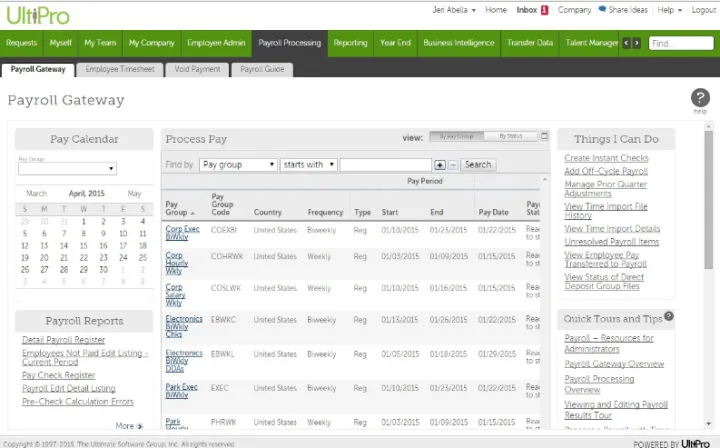The image size is (720, 448).
Task: Click the More arrow in Payroll Reports
Action: 140,426
